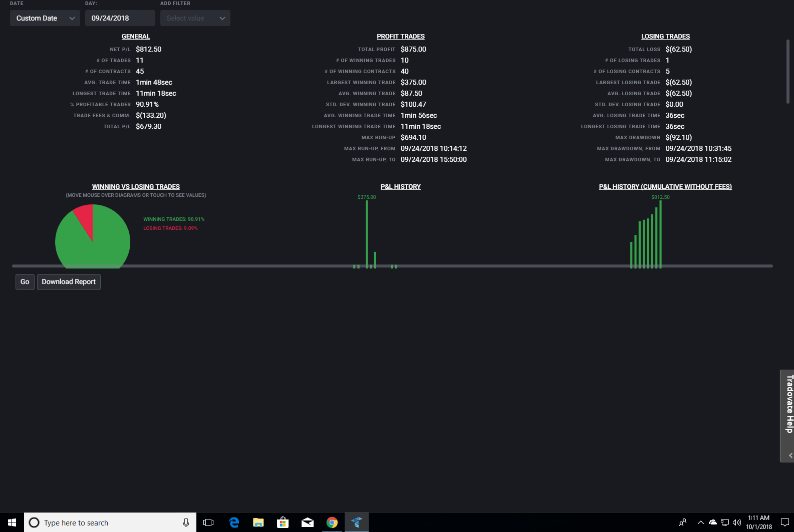Open File Explorer from taskbar

click(258, 522)
